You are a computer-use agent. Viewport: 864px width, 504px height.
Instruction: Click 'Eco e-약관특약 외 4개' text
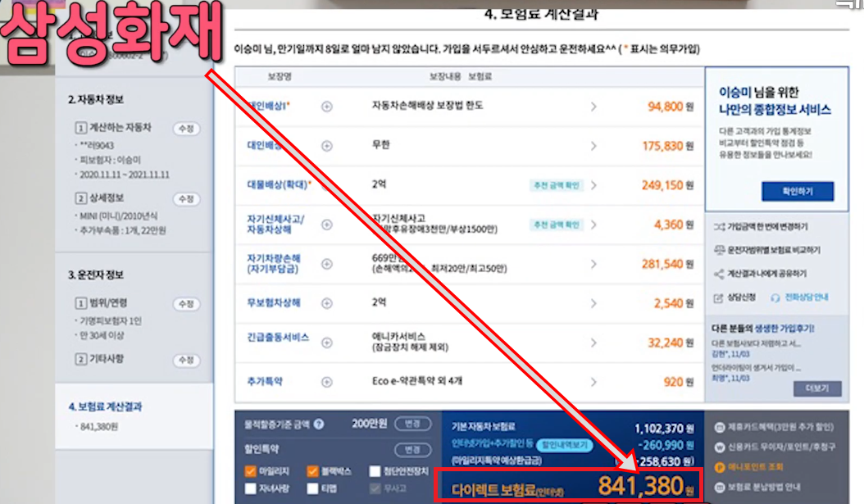pos(417,381)
